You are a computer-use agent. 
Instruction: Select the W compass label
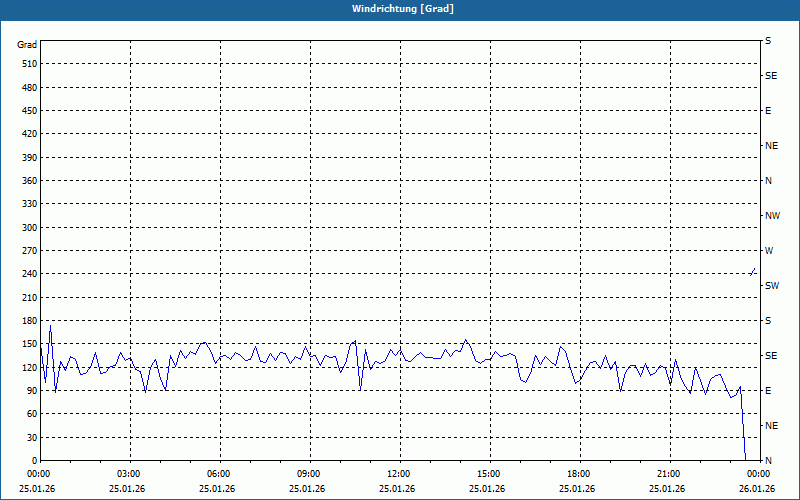pyautogui.click(x=769, y=251)
